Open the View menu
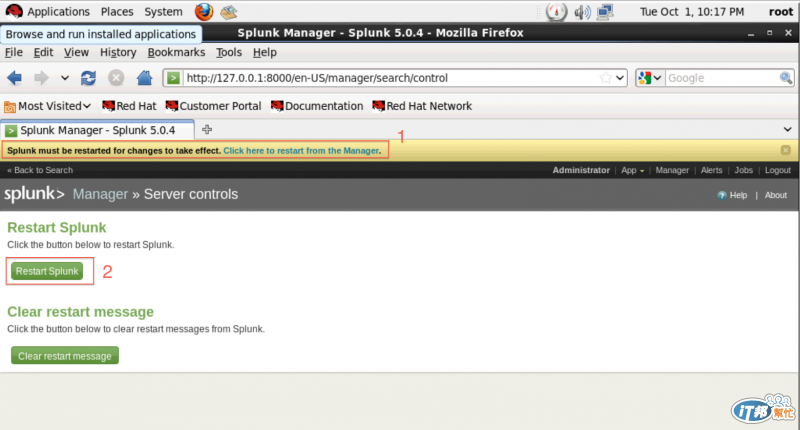The image size is (800, 430). 76,53
